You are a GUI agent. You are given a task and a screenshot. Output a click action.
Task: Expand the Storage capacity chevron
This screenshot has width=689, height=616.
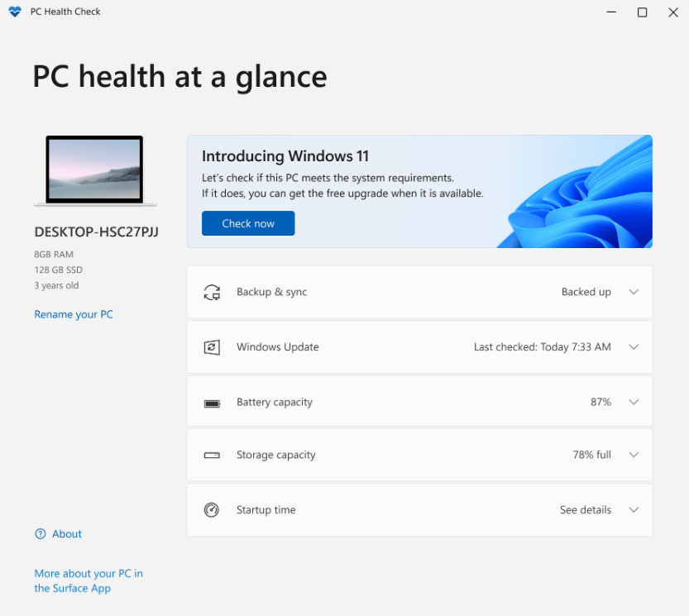click(634, 454)
